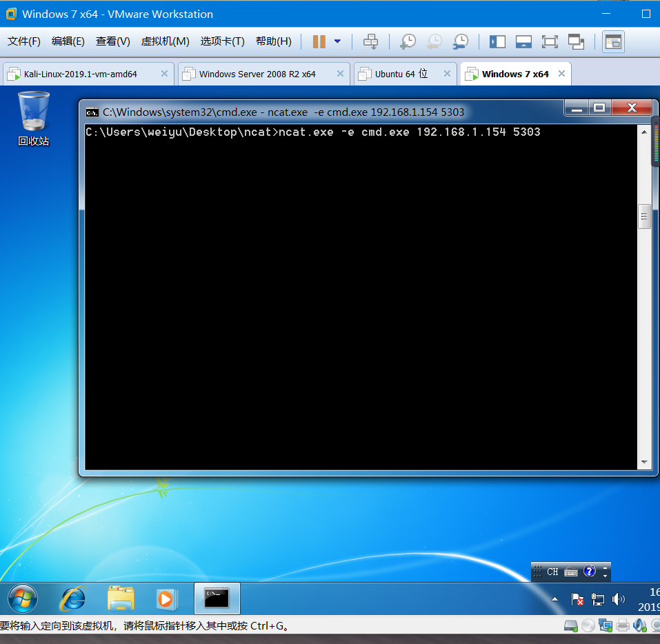
Task: Launch Internet Explorer from taskbar
Action: pos(73,598)
